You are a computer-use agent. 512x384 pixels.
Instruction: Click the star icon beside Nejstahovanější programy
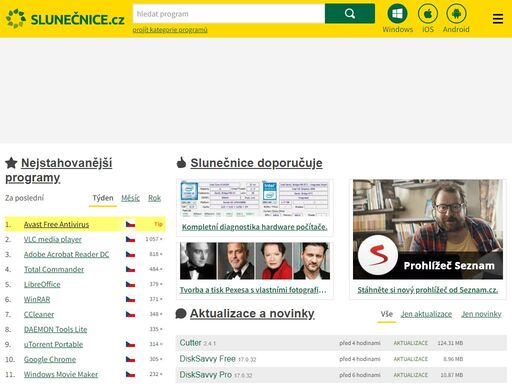click(11, 163)
